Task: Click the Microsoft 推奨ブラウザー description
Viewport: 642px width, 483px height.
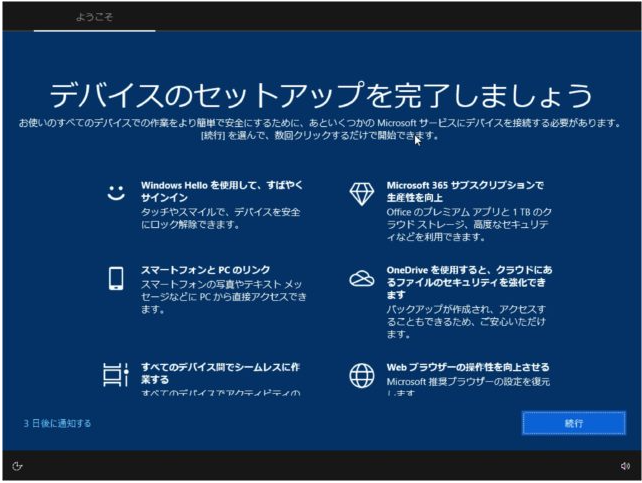Action: [x=468, y=387]
